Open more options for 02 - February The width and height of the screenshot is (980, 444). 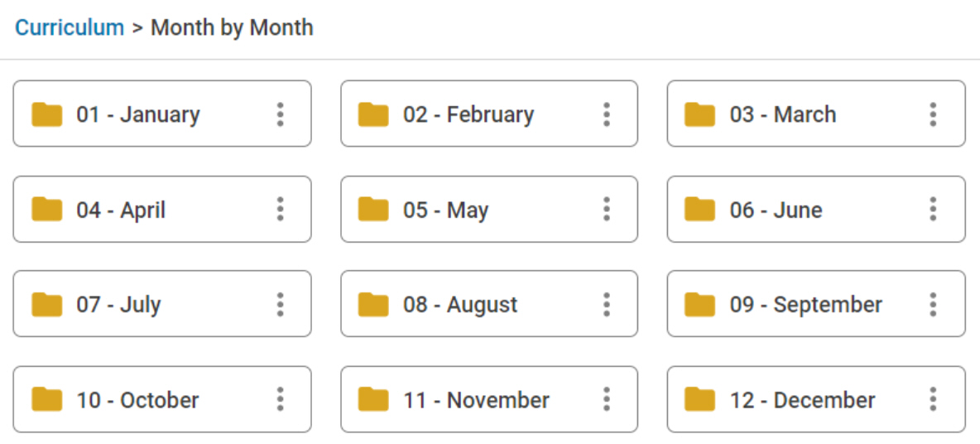[607, 114]
